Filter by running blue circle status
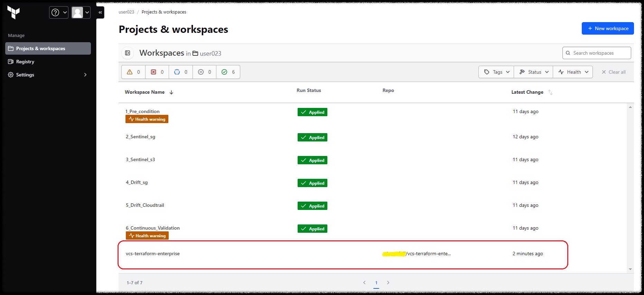 (x=181, y=72)
